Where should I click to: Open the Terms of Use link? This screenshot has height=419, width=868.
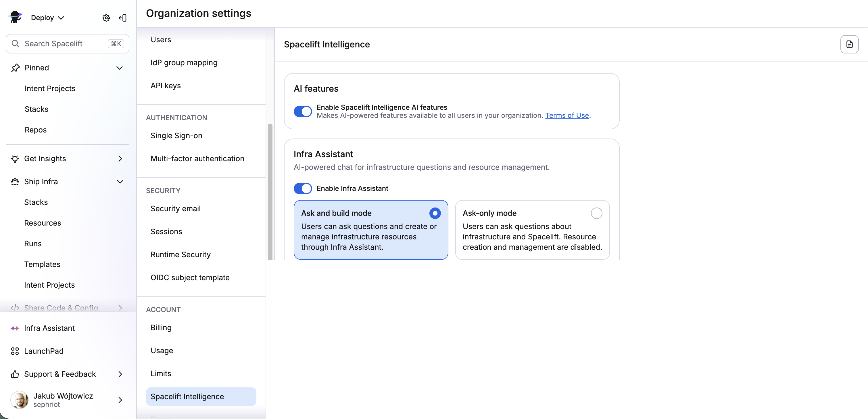pyautogui.click(x=567, y=115)
